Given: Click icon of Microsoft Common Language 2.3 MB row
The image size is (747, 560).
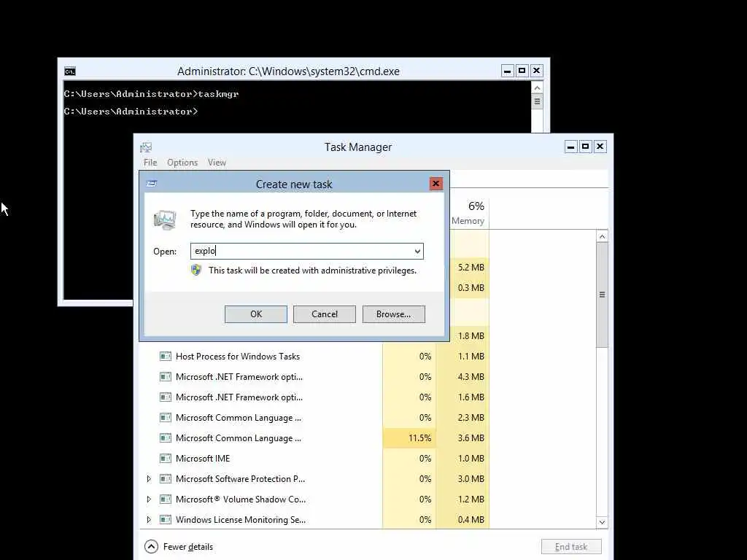Looking at the screenshot, I should [166, 418].
